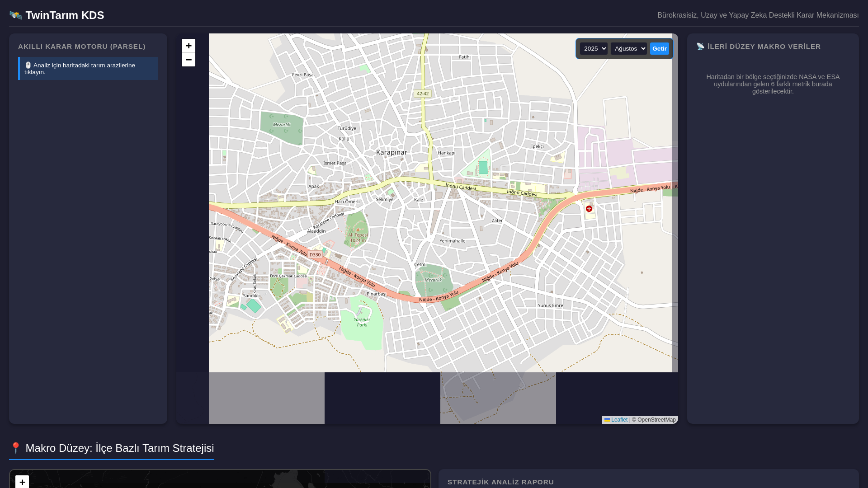Click the Karapınar town label on map
868x488 pixels.
pos(392,152)
